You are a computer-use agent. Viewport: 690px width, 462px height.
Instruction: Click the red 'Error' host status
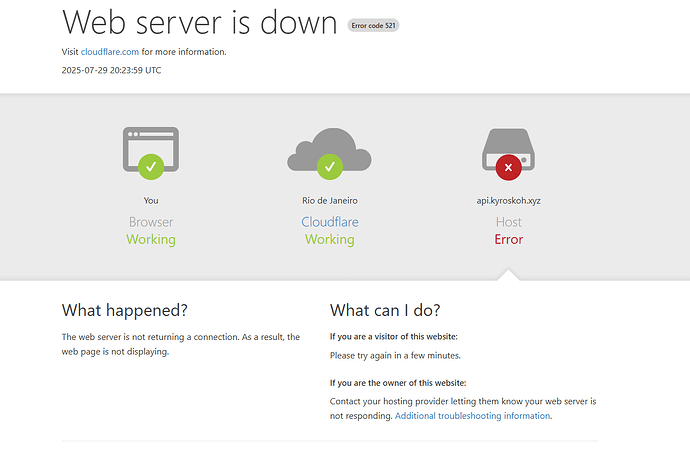(x=508, y=240)
